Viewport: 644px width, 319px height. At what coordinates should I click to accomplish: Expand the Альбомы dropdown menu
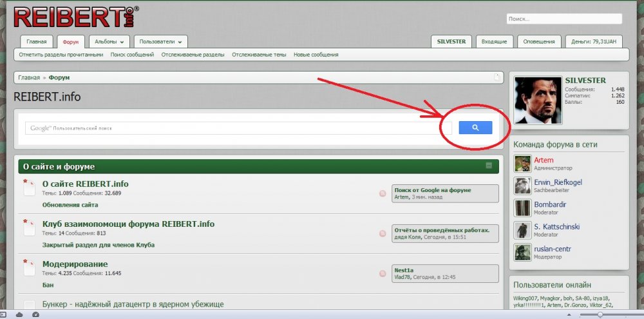pos(108,42)
